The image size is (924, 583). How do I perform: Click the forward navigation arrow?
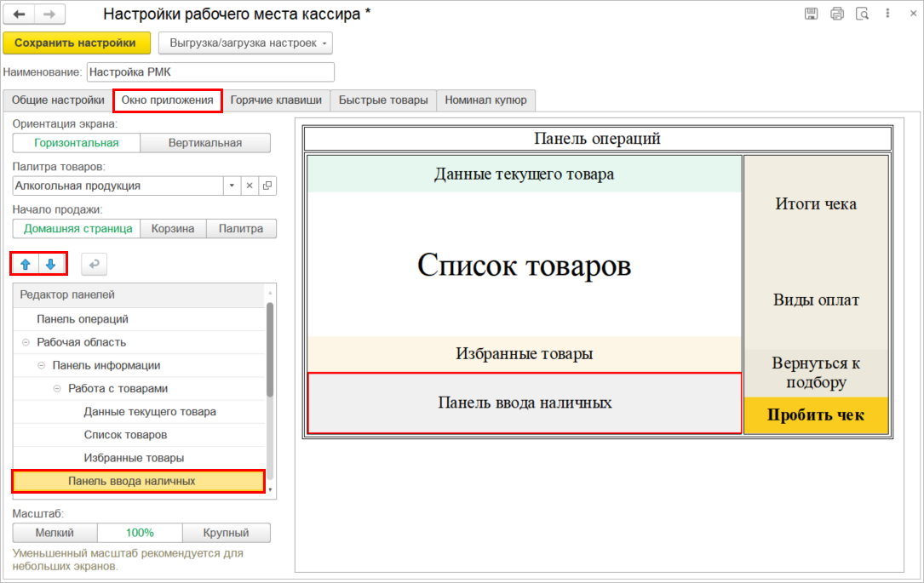(x=49, y=14)
